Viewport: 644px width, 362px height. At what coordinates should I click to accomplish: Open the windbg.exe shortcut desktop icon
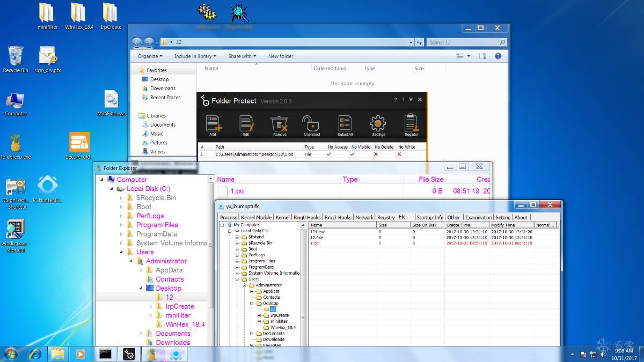tap(16, 236)
